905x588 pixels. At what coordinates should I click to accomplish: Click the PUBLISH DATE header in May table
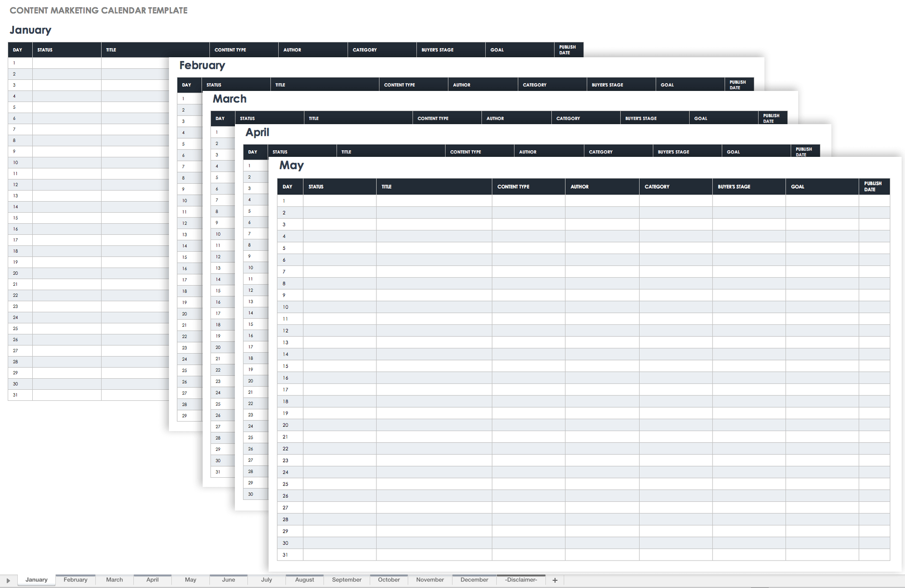[x=874, y=187]
